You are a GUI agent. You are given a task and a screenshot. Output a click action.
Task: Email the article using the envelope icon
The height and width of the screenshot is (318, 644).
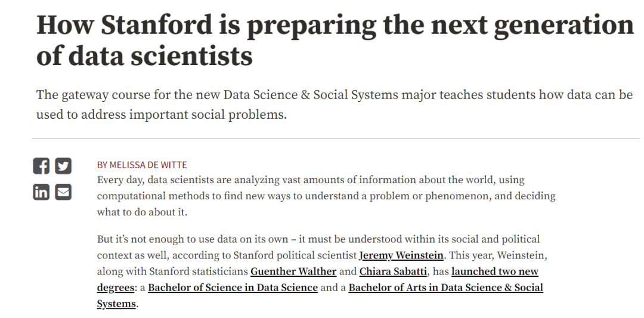click(63, 192)
